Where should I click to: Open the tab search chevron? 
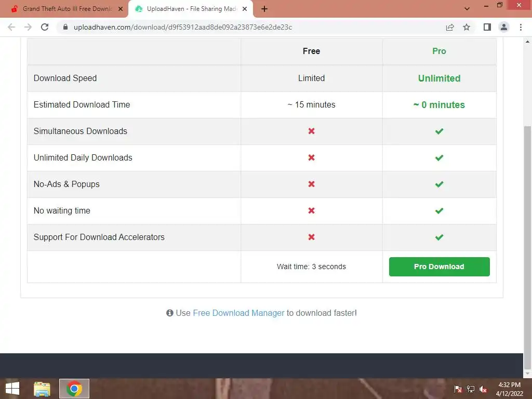click(467, 9)
